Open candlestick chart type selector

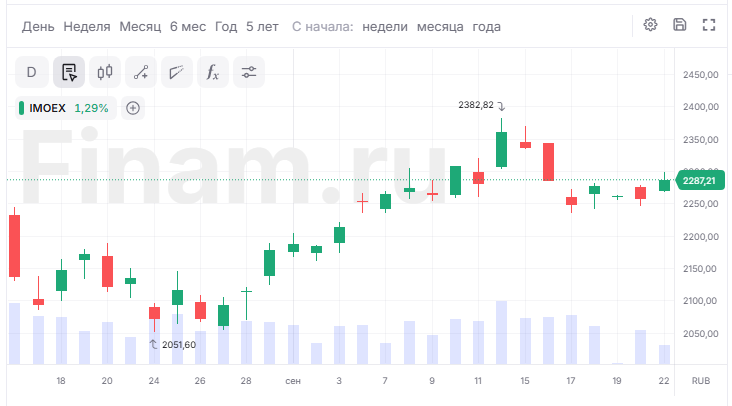(x=105, y=72)
